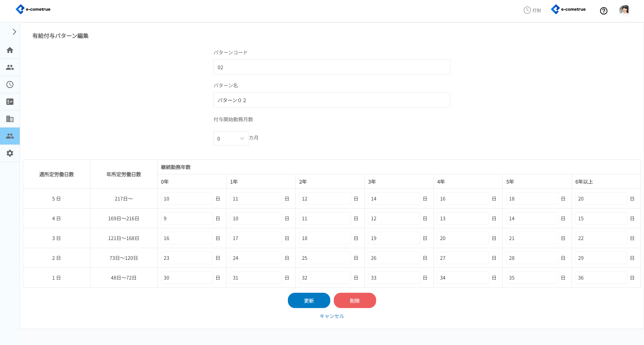644x345 pixels.
Task: Click the 更新 update button
Action: [x=309, y=301]
